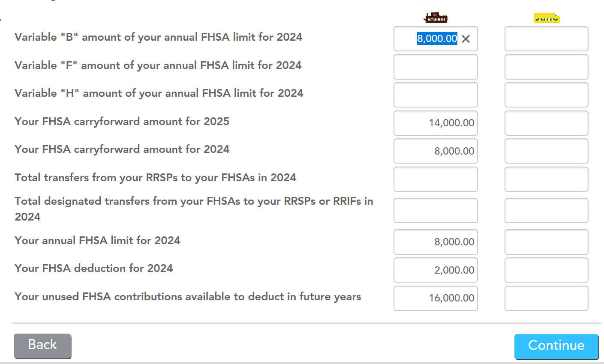Image resolution: width=604 pixels, height=364 pixels.
Task: Focus first column's Variable "H" amount field
Action: click(436, 95)
